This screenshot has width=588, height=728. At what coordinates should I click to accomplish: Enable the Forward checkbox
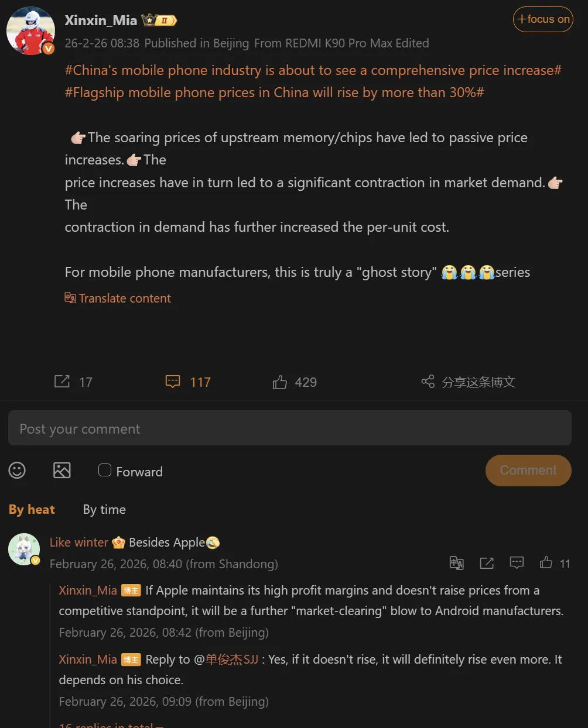[x=105, y=471]
